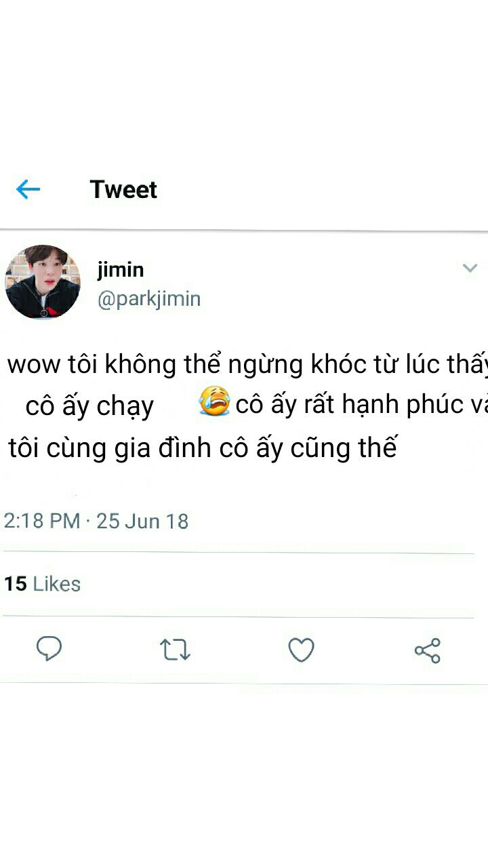This screenshot has height=868, width=488.
Task: Tap the Tweet header title
Action: (x=123, y=189)
